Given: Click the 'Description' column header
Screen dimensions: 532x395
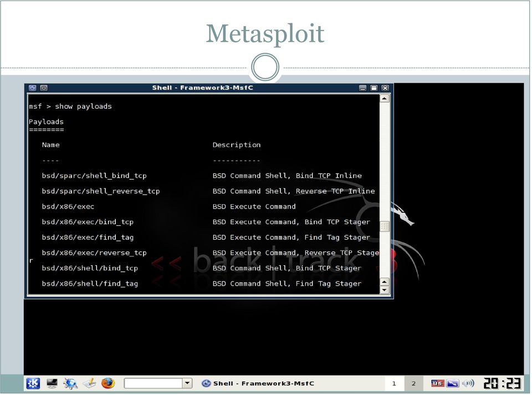Looking at the screenshot, I should pos(237,145).
